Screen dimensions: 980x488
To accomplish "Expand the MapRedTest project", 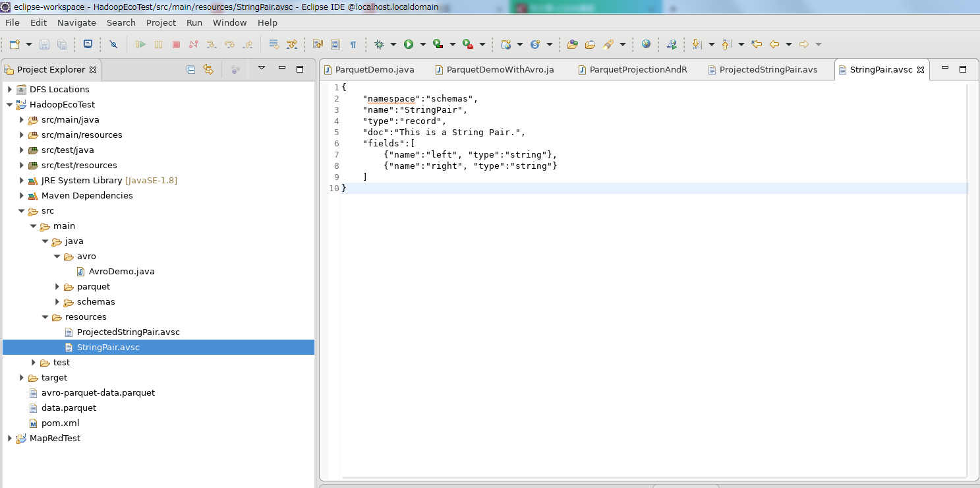I will tap(9, 438).
